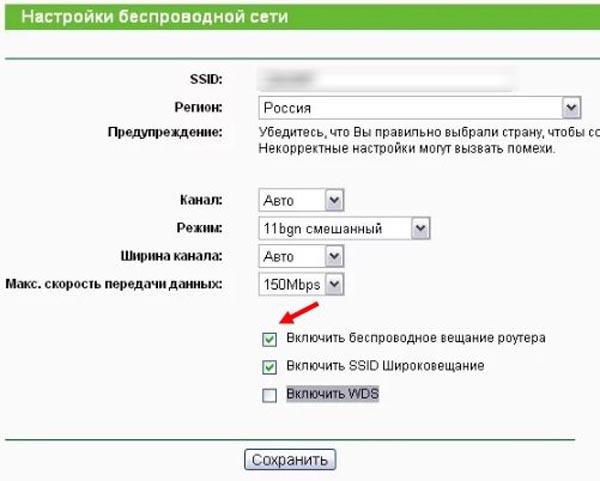Image resolution: width=600 pixels, height=481 pixels.
Task: Click the Некорректные настройки могут вызвать помехи text
Action: coord(407,148)
